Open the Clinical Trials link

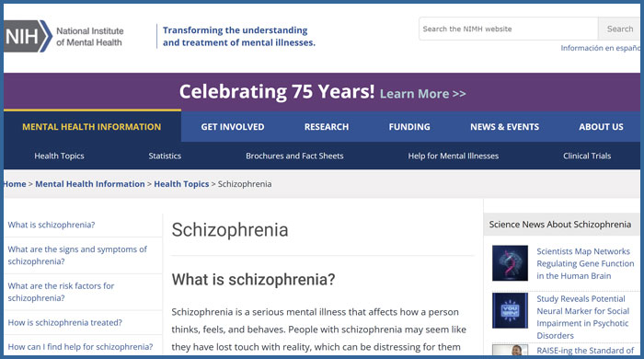click(587, 156)
